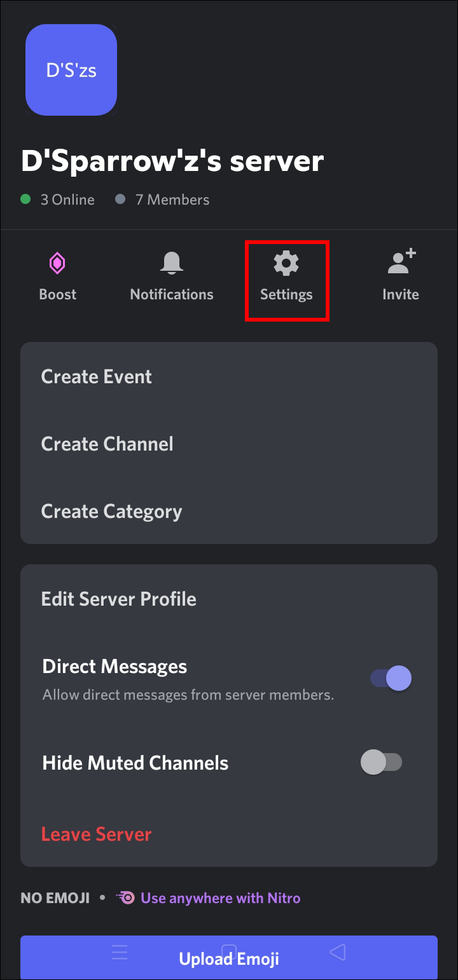458x980 pixels.
Task: Tap the server name heading
Action: click(172, 161)
